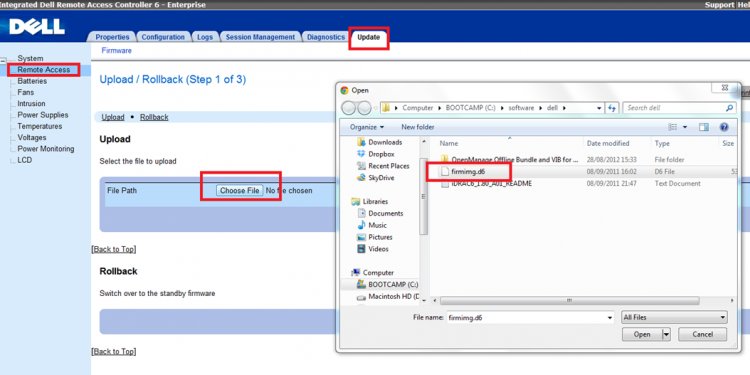The width and height of the screenshot is (750, 375).
Task: Select Remote Access in the tree
Action: click(44, 70)
